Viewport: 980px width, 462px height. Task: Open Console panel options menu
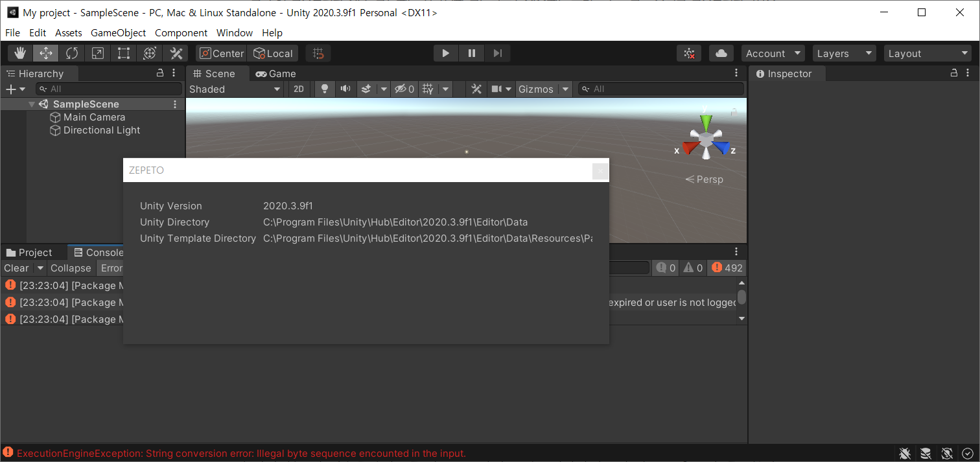tap(736, 252)
